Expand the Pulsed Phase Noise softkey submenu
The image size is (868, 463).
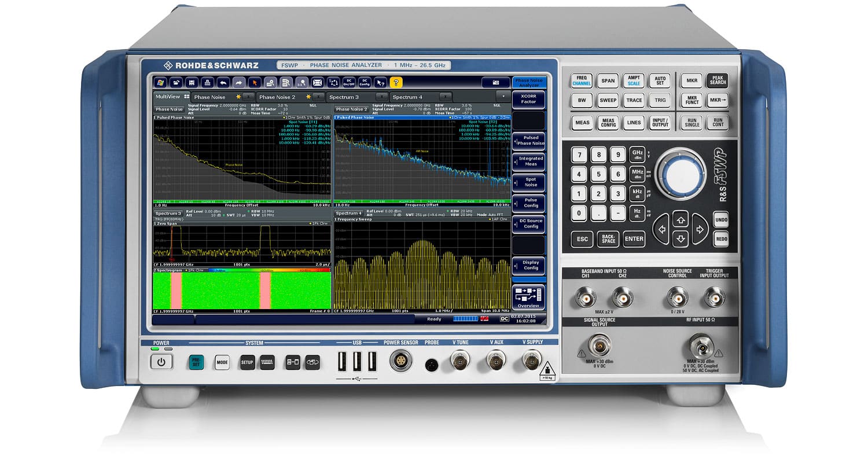click(x=528, y=142)
